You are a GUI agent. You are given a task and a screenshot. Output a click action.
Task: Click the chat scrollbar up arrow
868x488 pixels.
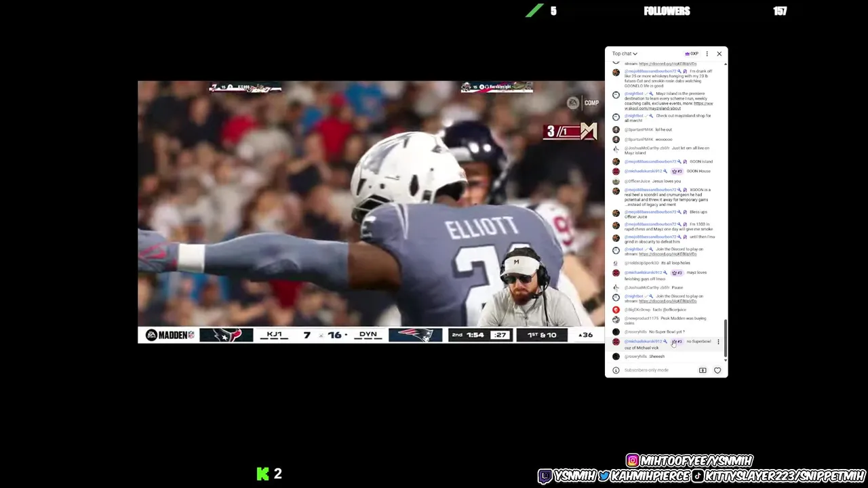pyautogui.click(x=726, y=64)
